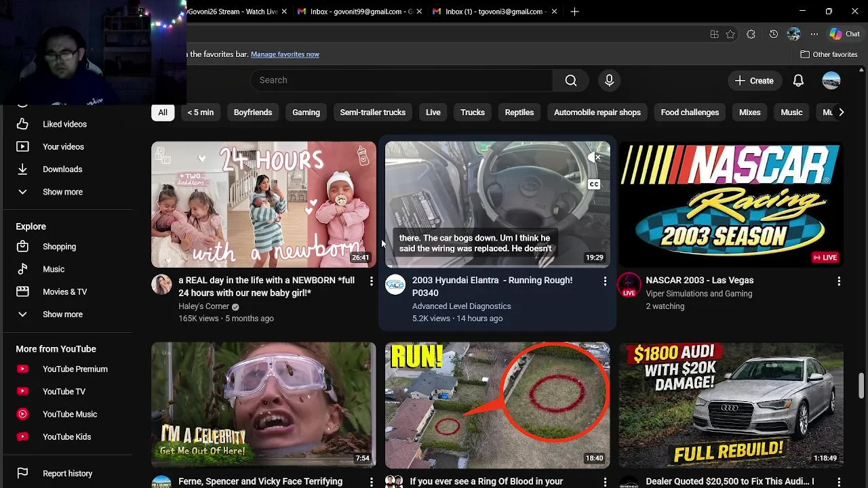Select the Reptiles filter chip

(519, 113)
